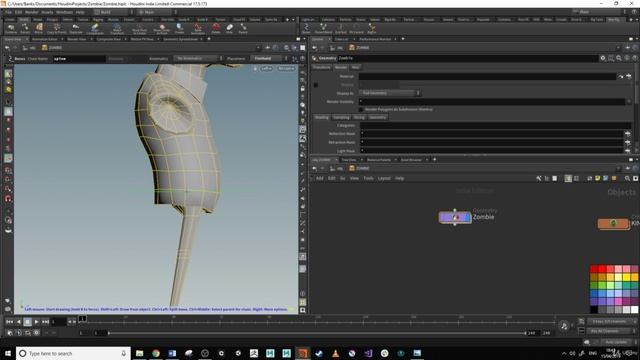
Task: Select the Mirror shelf tool
Action: pyautogui.click(x=38, y=29)
